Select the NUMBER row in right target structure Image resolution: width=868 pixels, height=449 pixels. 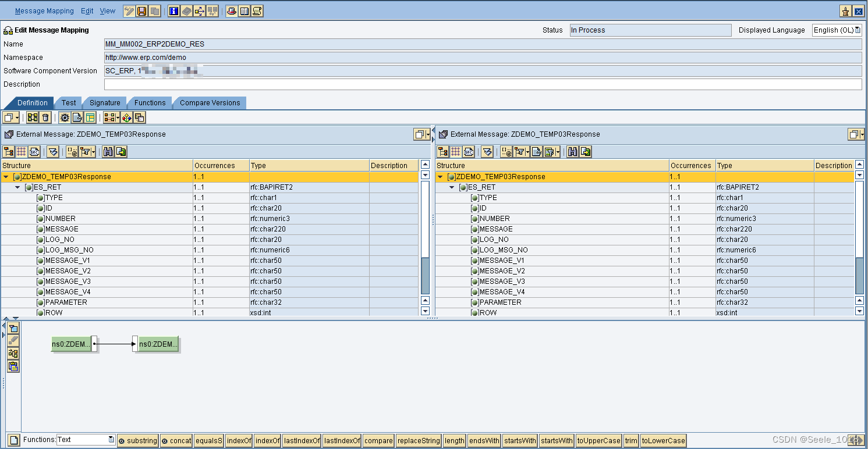point(644,219)
